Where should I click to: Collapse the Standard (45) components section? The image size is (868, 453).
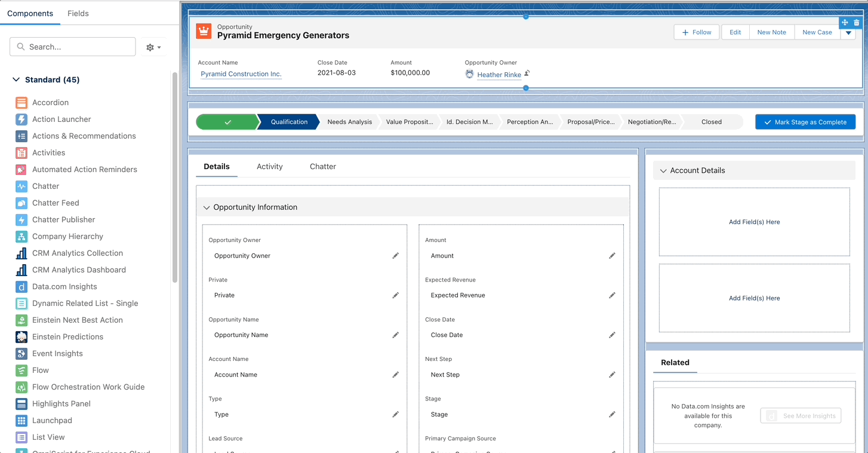click(16, 79)
